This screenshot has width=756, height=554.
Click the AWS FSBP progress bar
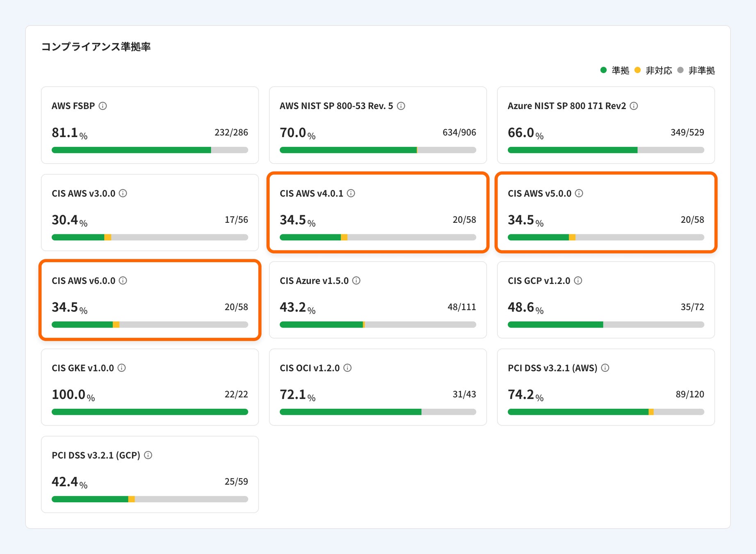150,150
